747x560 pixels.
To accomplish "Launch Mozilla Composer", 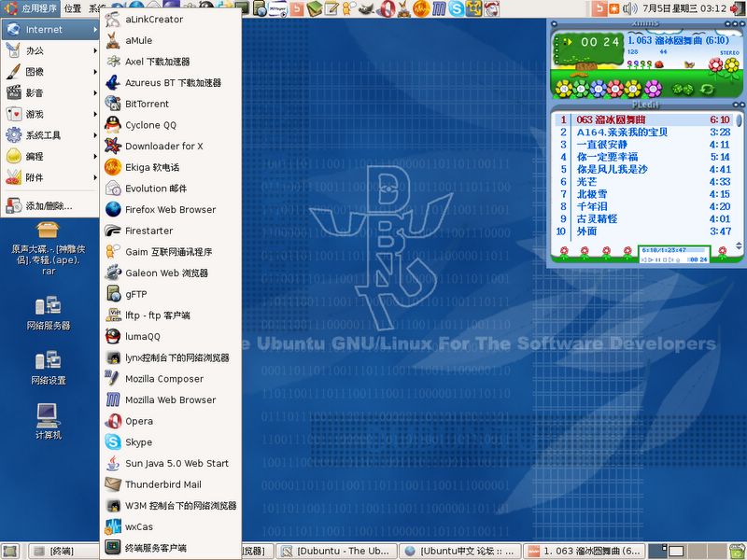I will (x=171, y=379).
